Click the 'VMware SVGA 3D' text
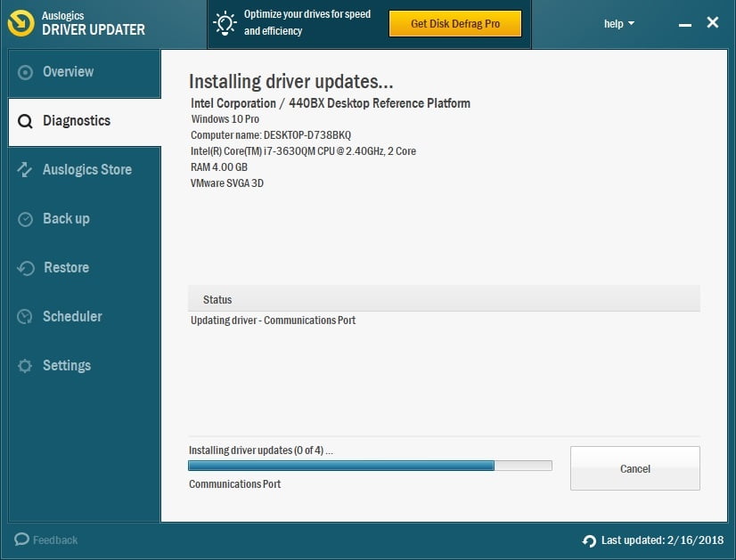Screen dimensions: 736x560 tap(226, 183)
